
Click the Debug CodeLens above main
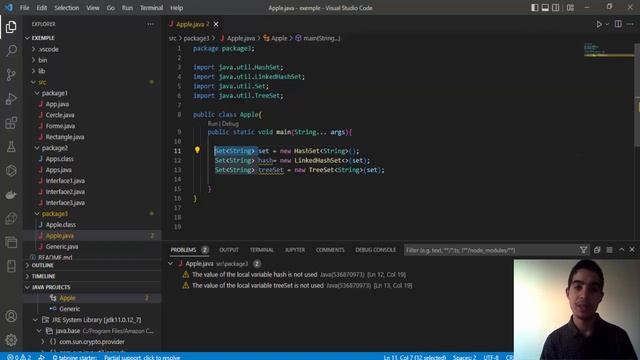coord(230,124)
